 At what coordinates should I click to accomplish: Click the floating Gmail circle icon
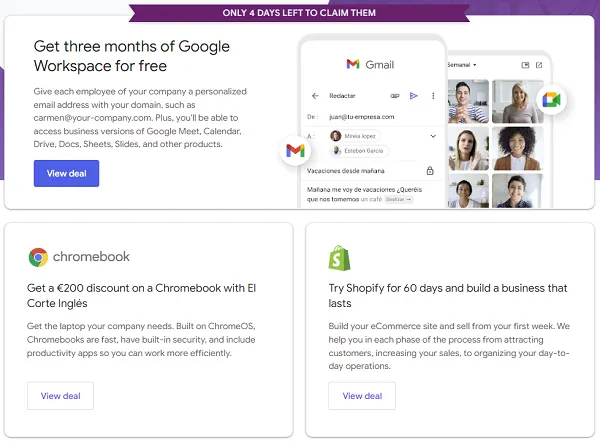pyautogui.click(x=295, y=150)
